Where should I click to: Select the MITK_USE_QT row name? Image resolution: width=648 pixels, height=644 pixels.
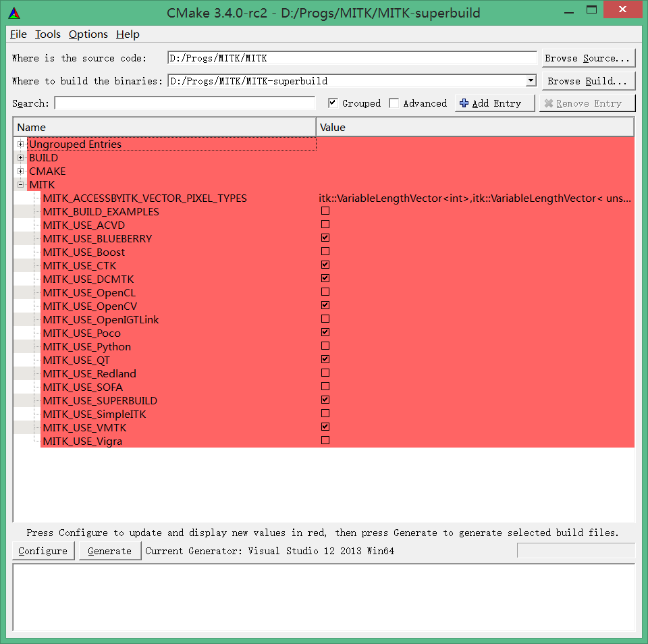click(76, 360)
